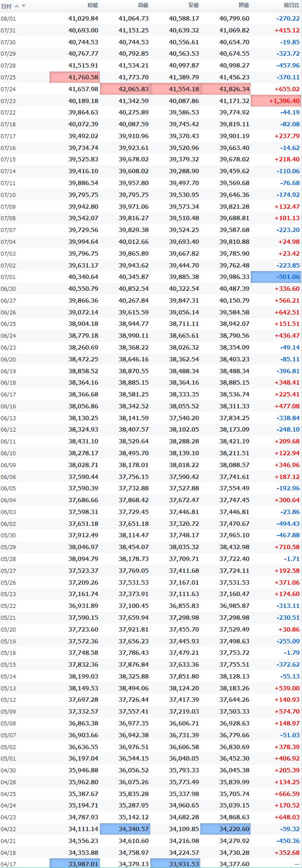Select the open value 34,787.93
The image size is (302, 868).
83,818
